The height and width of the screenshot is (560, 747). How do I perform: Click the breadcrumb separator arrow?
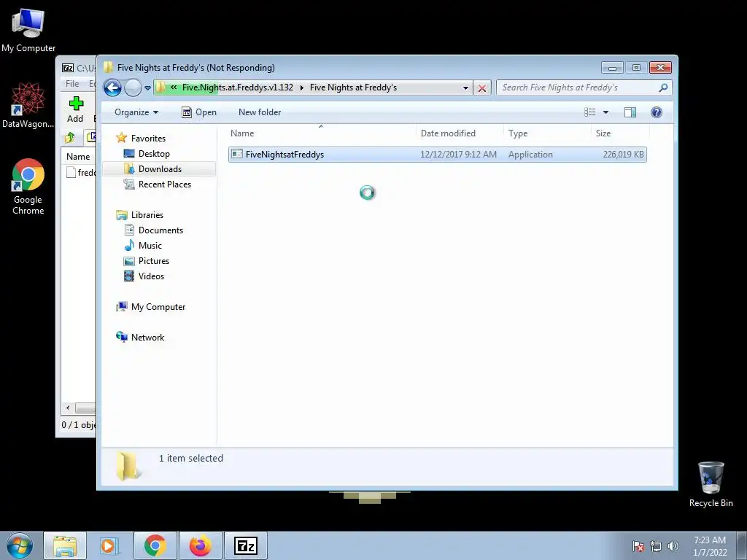pos(301,88)
